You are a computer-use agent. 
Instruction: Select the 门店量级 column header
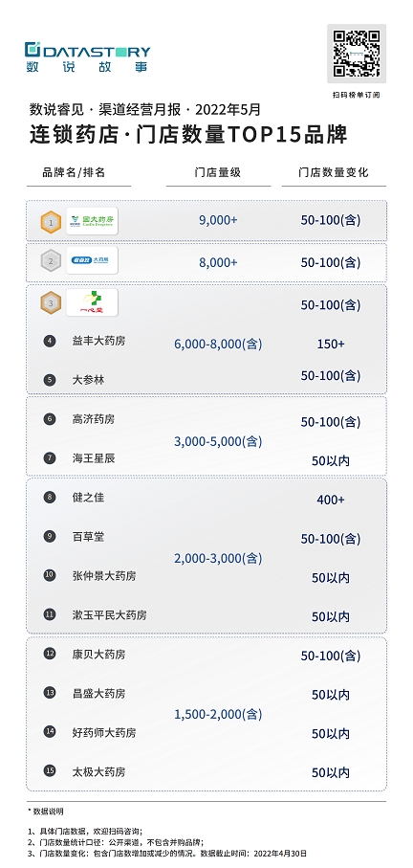click(x=218, y=172)
